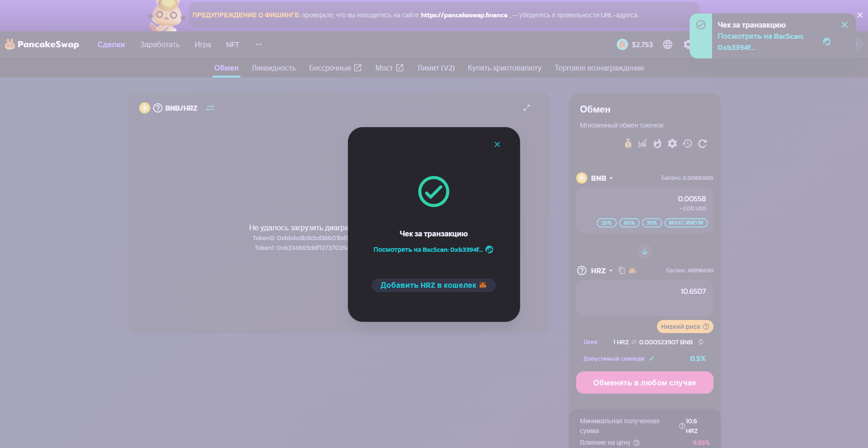The height and width of the screenshot is (448, 868).
Task: Refresh the swap quote
Action: 702,143
